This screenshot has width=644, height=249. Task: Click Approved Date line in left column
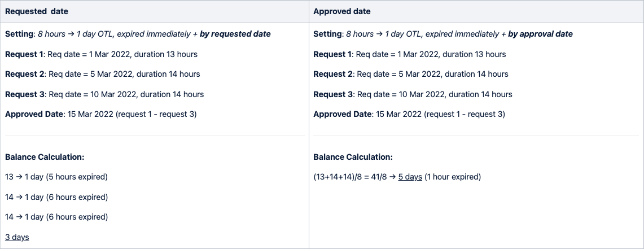100,114
